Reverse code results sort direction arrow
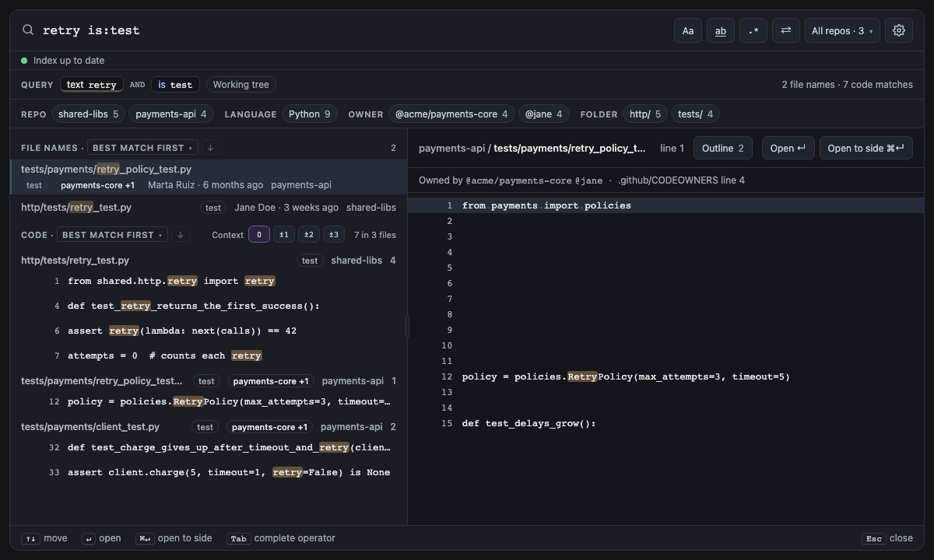 [180, 235]
